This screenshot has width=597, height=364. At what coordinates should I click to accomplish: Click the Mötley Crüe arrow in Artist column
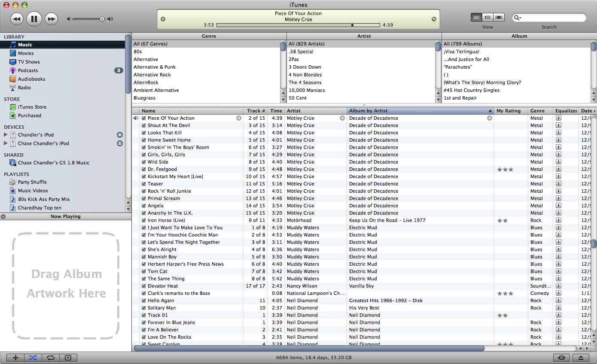pyautogui.click(x=342, y=118)
